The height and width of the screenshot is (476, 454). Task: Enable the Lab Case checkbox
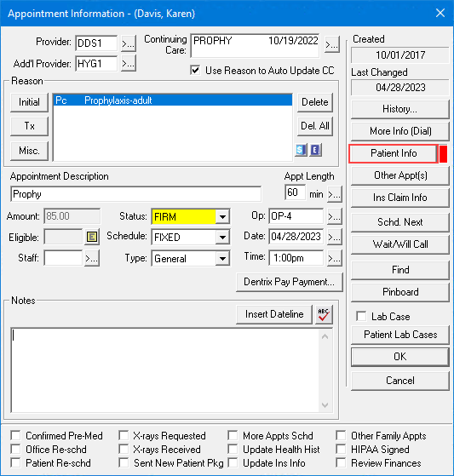(361, 316)
